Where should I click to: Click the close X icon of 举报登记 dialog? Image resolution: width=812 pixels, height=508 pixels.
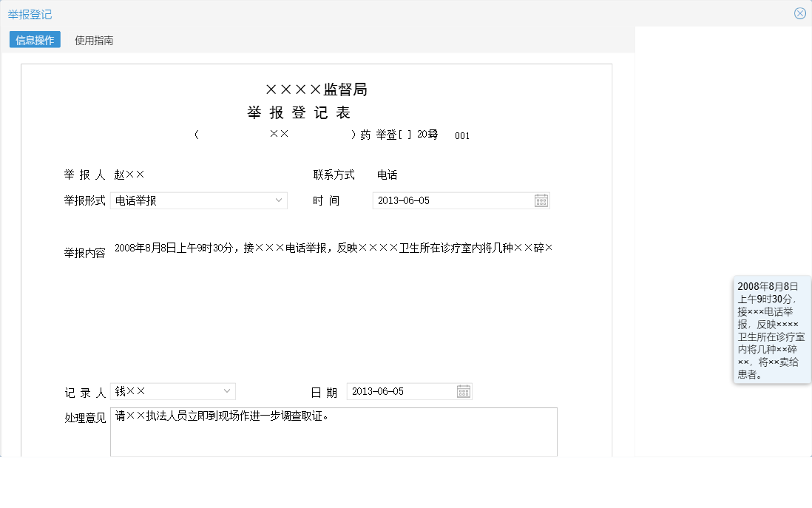click(x=799, y=13)
